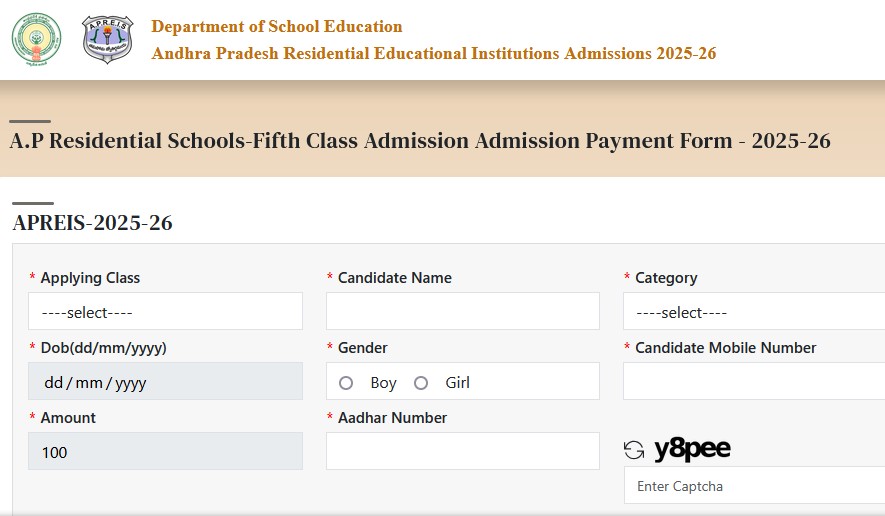
Task: Click the Andhra Pradesh government emblem logo
Action: (36, 40)
